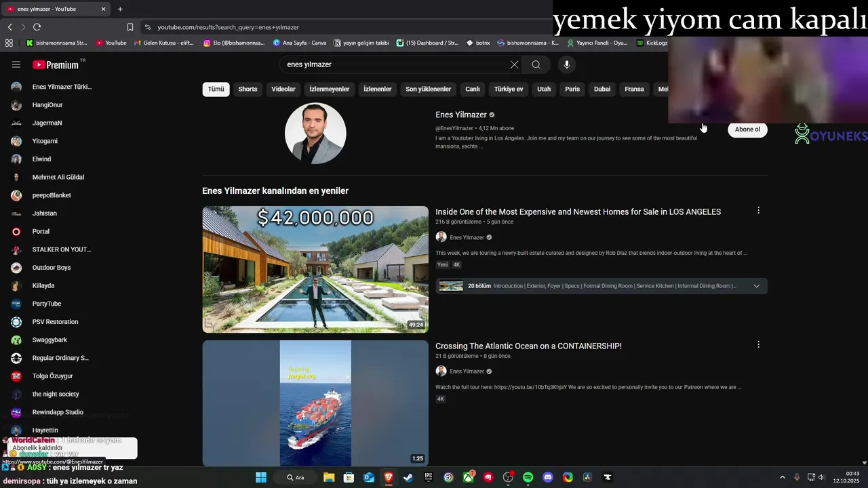Filter results by Canlı chip
Viewport: 868px width, 488px height.
click(473, 89)
